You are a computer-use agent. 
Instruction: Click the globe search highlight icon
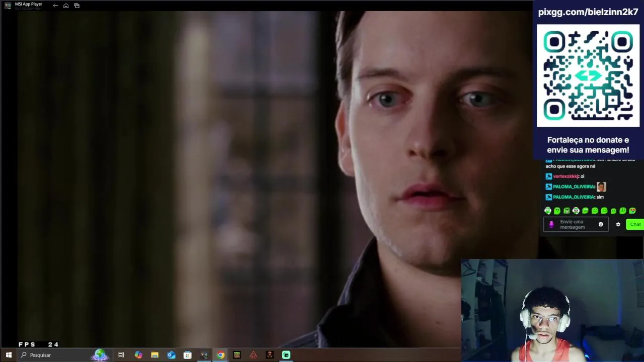pyautogui.click(x=100, y=355)
